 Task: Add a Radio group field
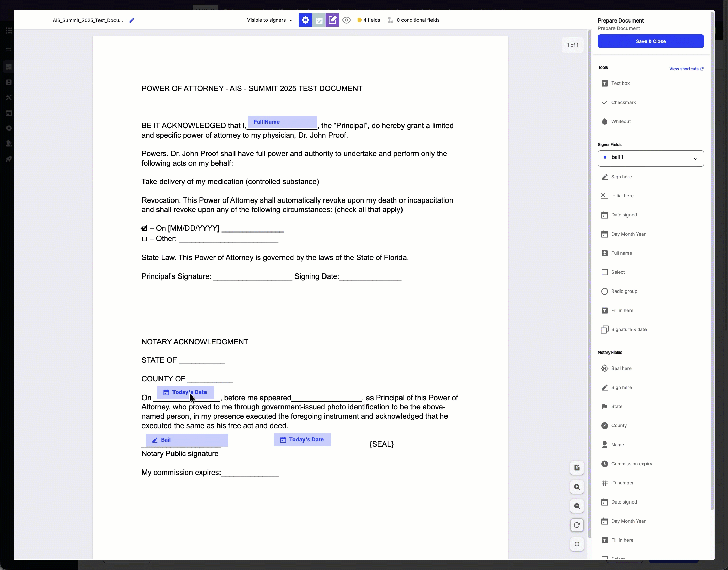[x=651, y=291]
